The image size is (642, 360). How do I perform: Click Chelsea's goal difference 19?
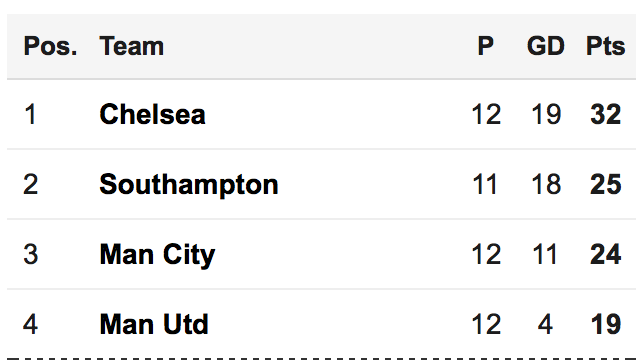(x=546, y=114)
